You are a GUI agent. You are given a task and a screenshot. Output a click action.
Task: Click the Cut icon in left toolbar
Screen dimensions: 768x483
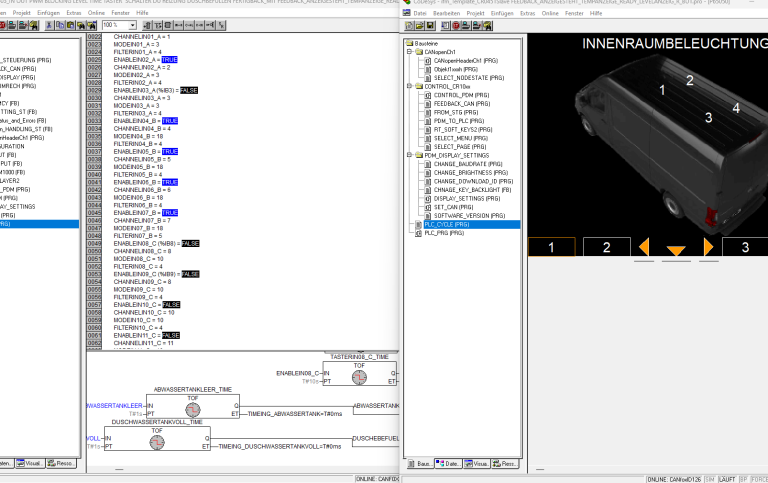point(49,25)
